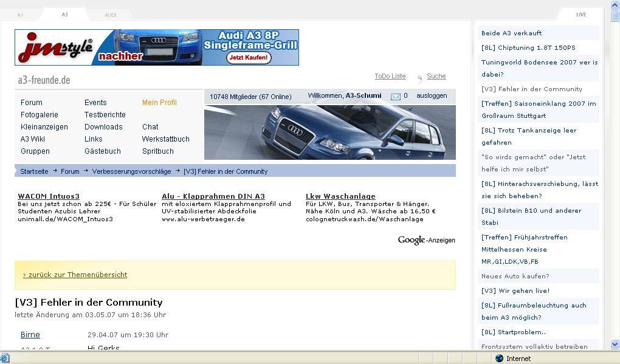
Task: Open live topic [V3] Fehler in der Community
Action: tap(531, 89)
